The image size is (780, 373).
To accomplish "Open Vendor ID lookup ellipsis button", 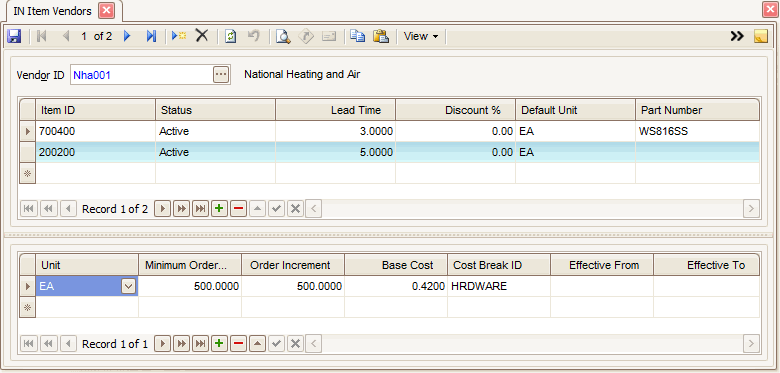I will click(221, 75).
